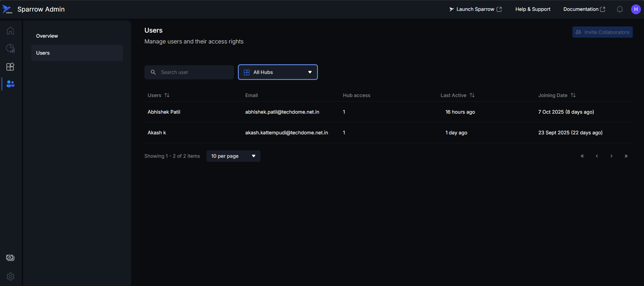This screenshot has height=286, width=644.
Task: Open Launch Sparrow link
Action: 475,9
